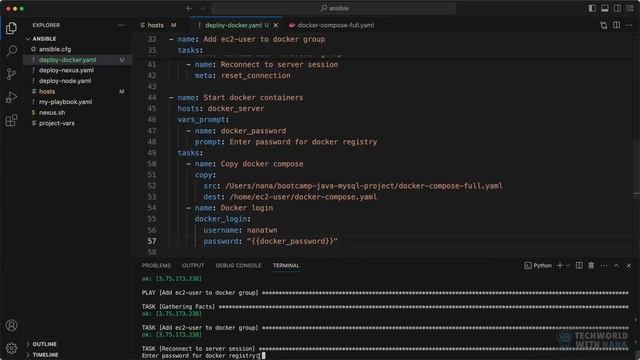Viewport: 640px width, 360px height.
Task: Toggle bottom panel layout icon
Action: 605,8
